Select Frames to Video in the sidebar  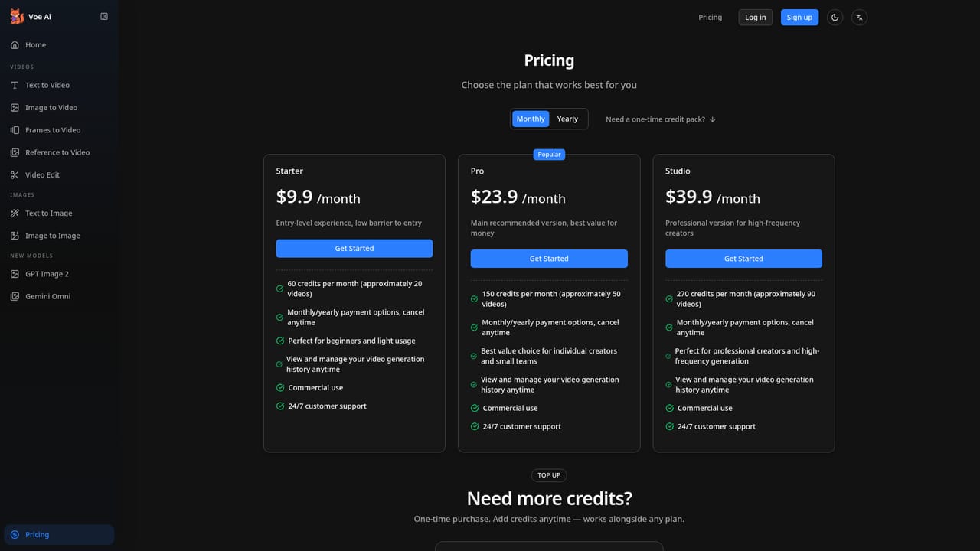pos(59,130)
